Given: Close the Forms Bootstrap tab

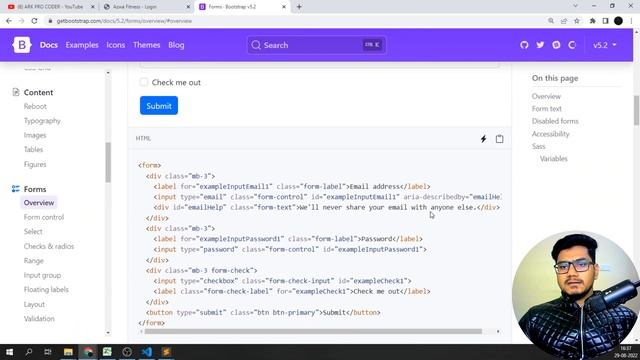Looking at the screenshot, I should pos(284,7).
